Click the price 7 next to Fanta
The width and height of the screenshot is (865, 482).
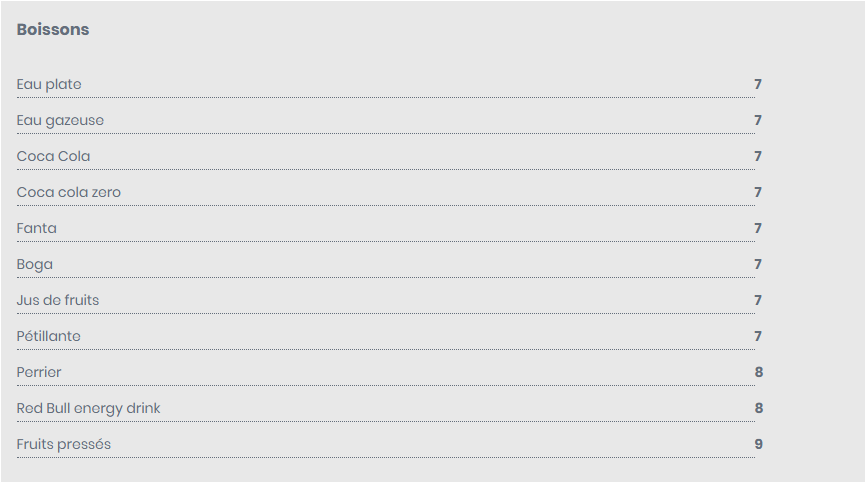click(758, 228)
